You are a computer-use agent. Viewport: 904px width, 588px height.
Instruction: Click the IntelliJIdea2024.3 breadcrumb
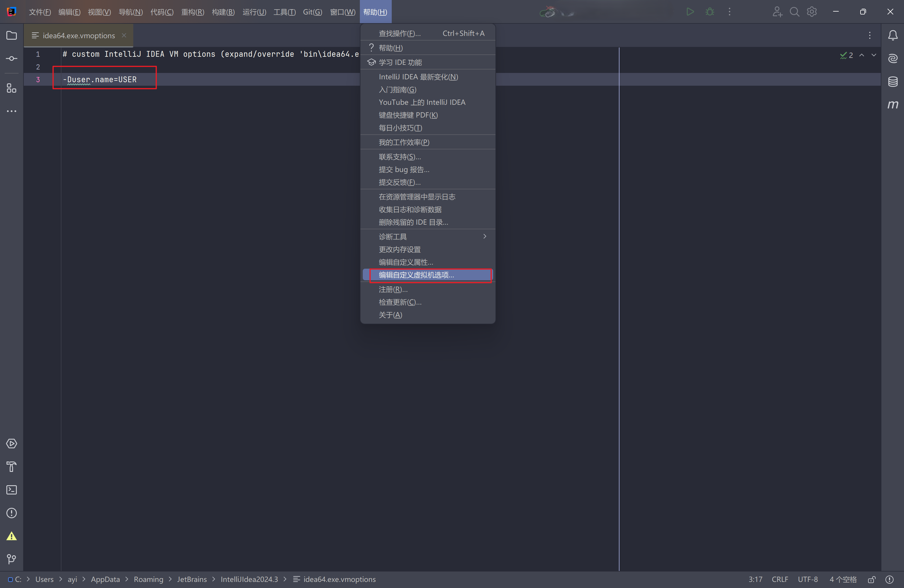click(249, 579)
